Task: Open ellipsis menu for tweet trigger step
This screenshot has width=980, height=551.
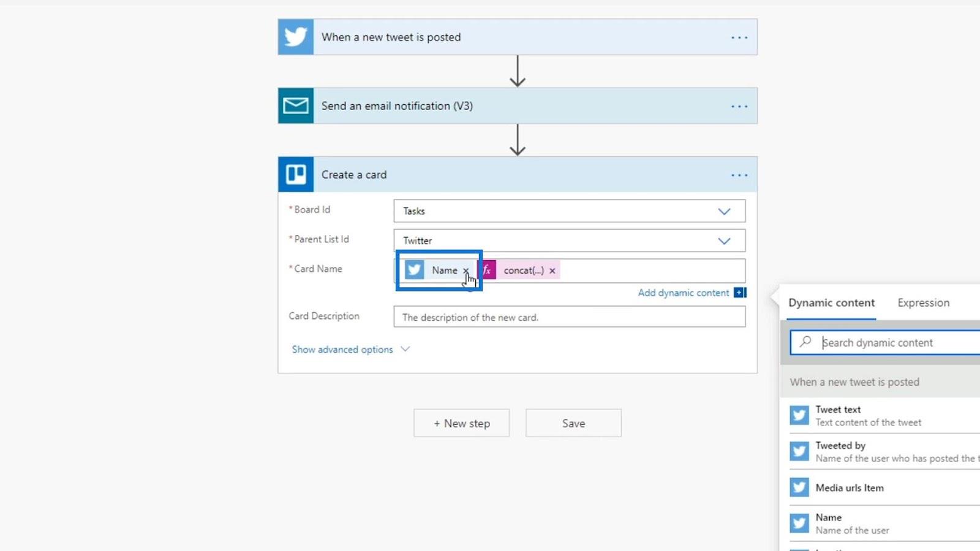Action: 739,37
